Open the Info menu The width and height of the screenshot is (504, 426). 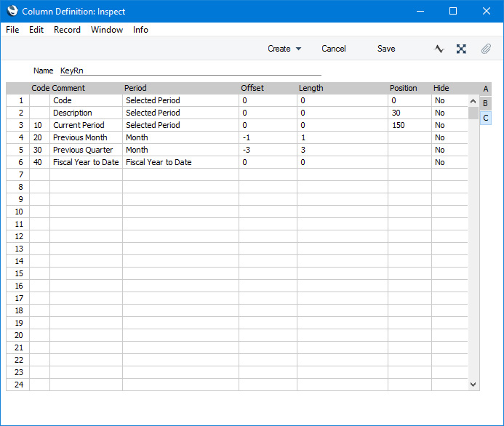[x=140, y=30]
